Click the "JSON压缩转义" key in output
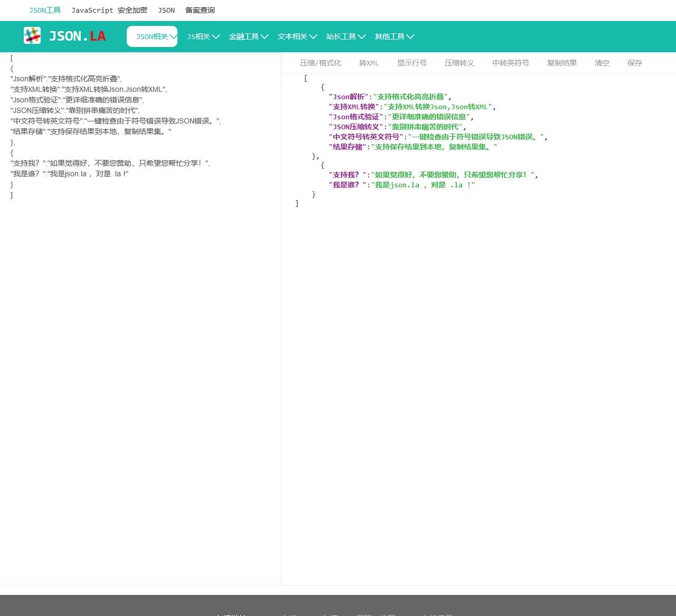 pos(356,127)
